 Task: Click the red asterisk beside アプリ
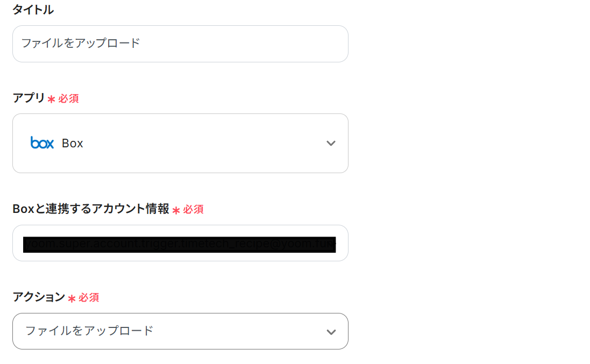click(x=51, y=99)
